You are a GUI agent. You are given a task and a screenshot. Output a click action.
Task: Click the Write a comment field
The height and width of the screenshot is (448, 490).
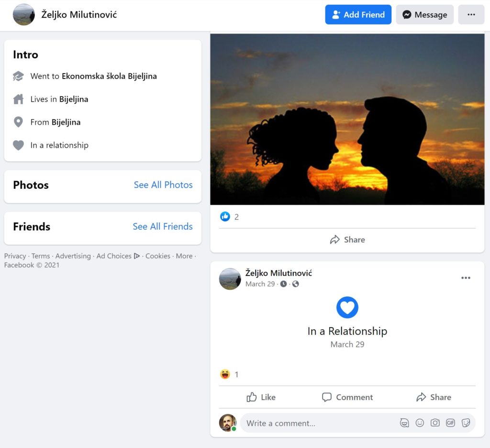coord(316,423)
